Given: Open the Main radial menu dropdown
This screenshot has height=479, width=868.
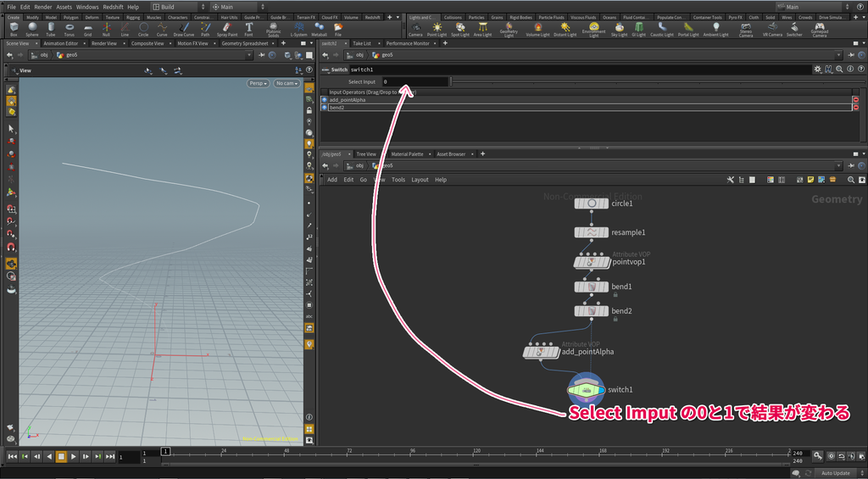Looking at the screenshot, I should [x=239, y=7].
